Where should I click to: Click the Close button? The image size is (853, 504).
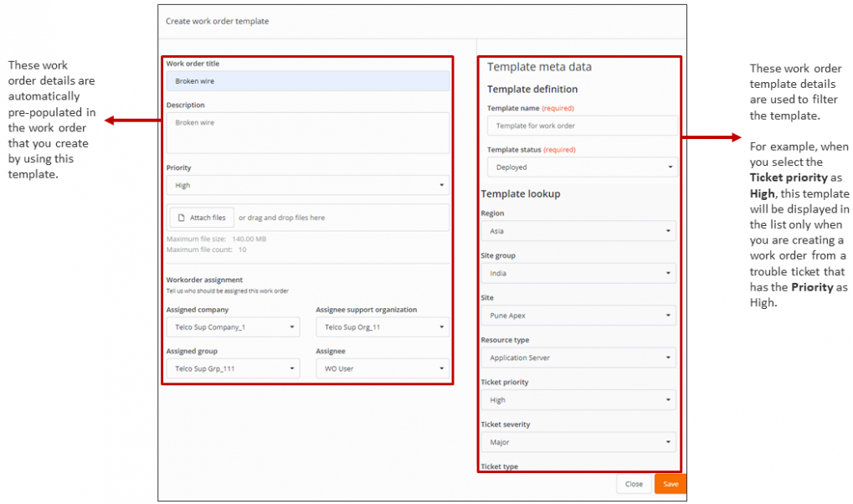pos(634,484)
